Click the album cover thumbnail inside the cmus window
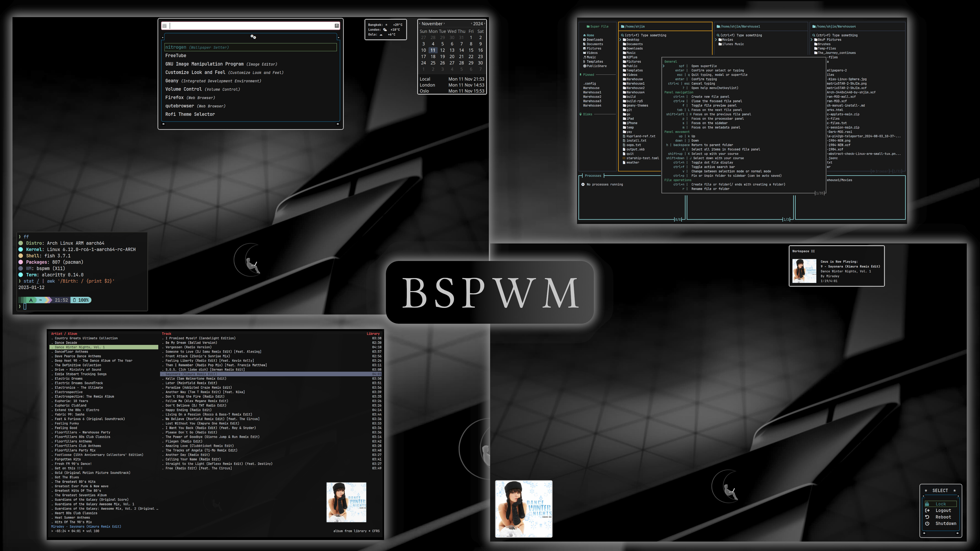 click(346, 502)
